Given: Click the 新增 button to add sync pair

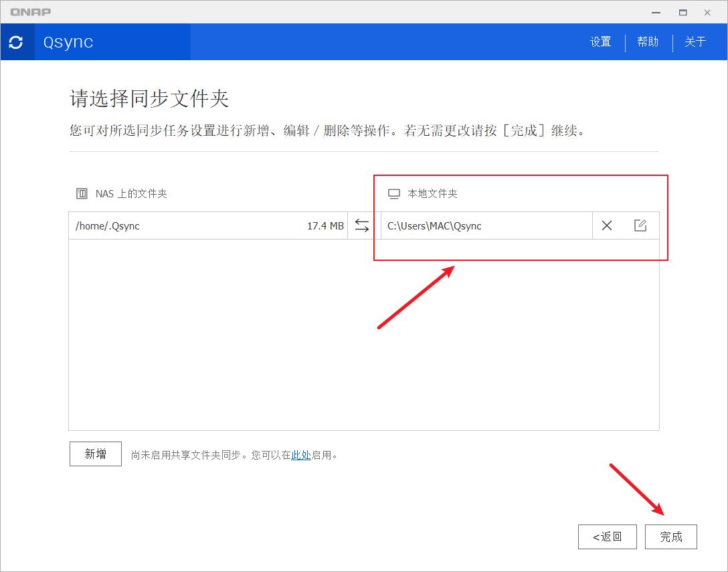Looking at the screenshot, I should (x=95, y=454).
